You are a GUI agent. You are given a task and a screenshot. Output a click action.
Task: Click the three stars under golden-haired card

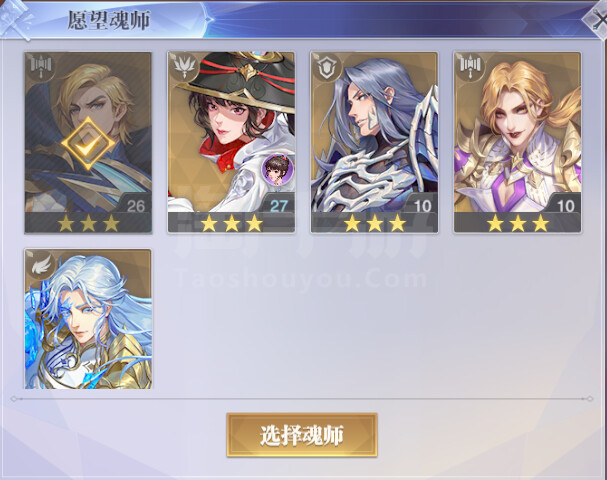click(518, 223)
